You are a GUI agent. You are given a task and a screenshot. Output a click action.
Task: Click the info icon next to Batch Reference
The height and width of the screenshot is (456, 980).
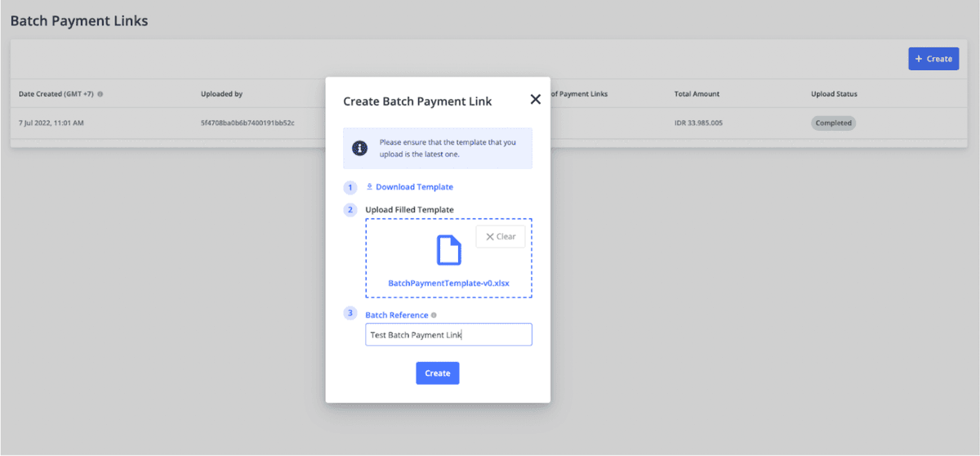point(434,315)
